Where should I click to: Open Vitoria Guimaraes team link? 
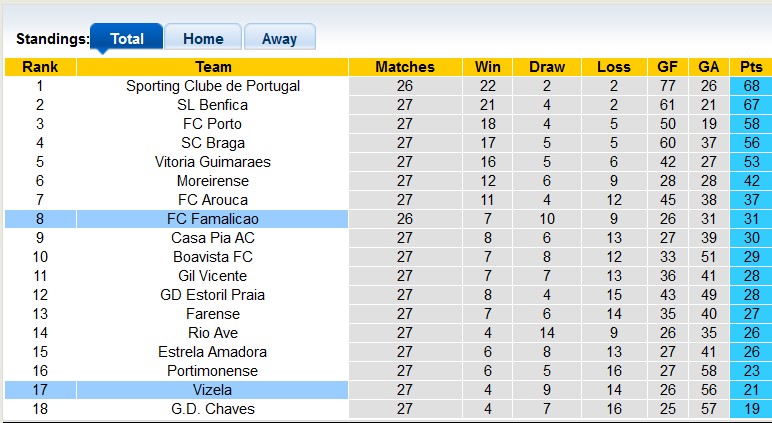click(213, 162)
